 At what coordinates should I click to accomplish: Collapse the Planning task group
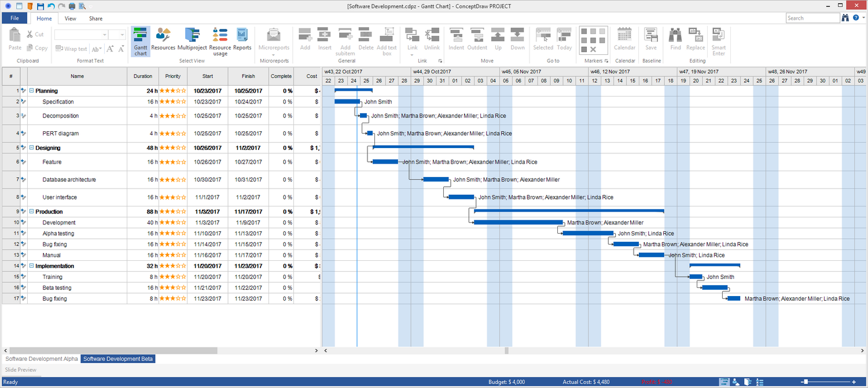(x=31, y=91)
